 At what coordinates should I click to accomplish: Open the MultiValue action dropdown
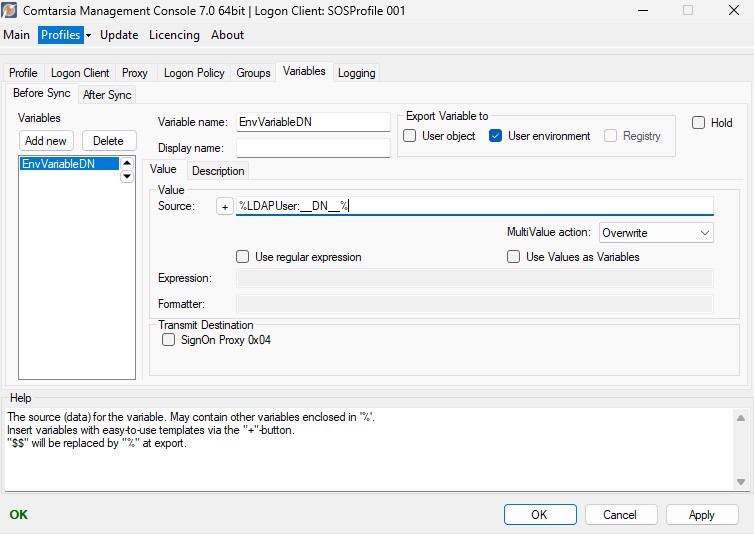pos(656,233)
